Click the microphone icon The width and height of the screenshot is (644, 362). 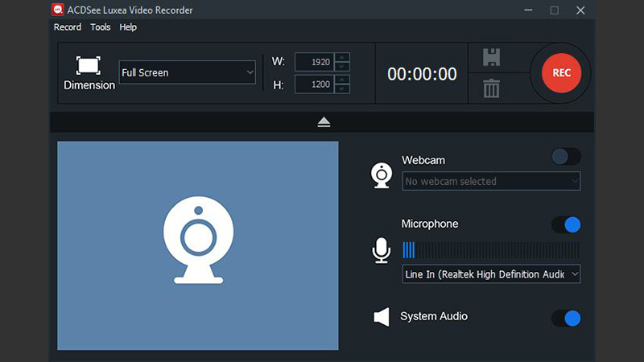(x=381, y=251)
